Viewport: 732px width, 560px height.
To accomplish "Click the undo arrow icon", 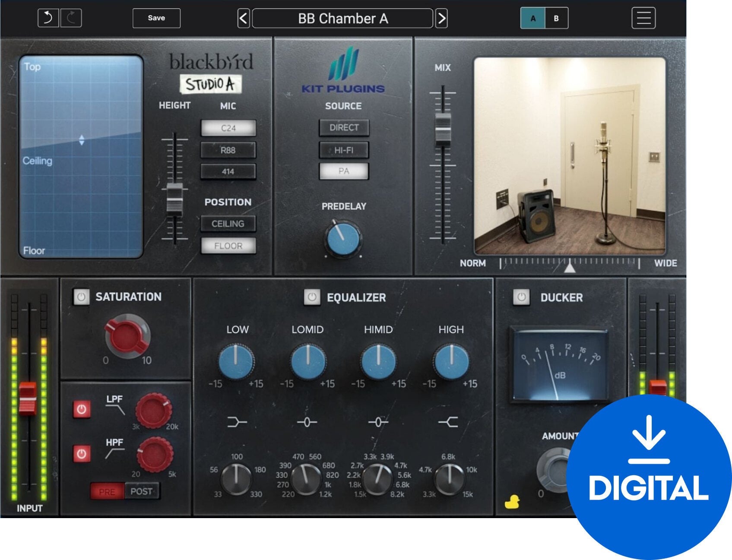I will (49, 18).
